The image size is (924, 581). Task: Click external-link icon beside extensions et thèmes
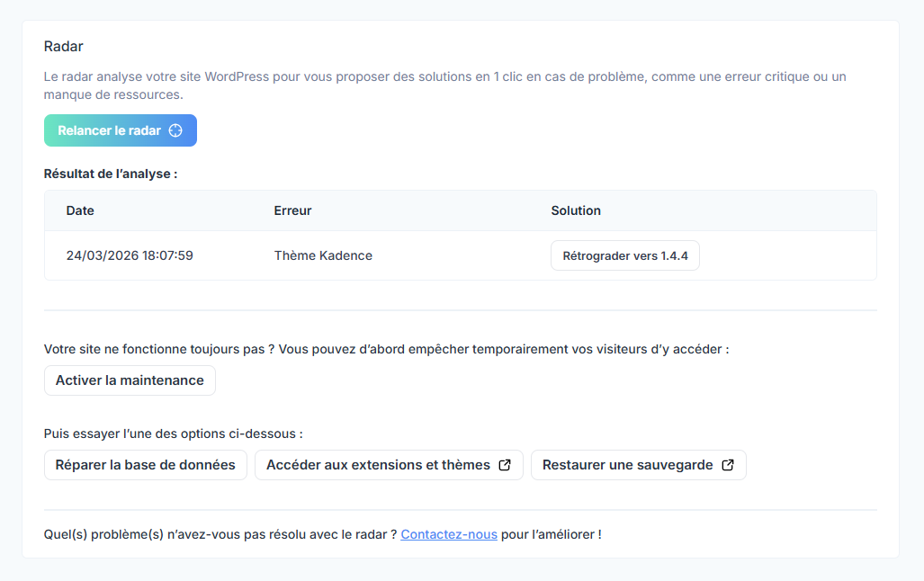(x=505, y=465)
